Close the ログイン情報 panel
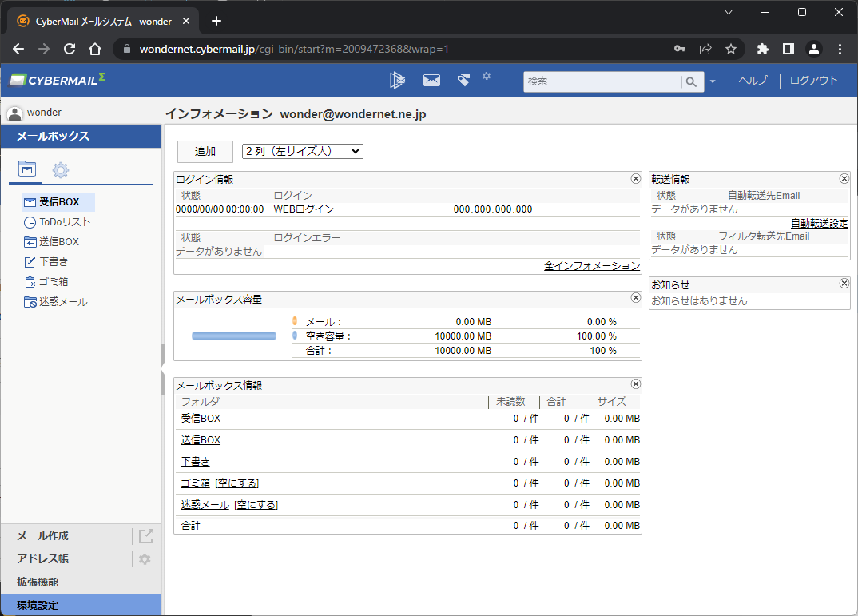This screenshot has height=616, width=858. [635, 178]
